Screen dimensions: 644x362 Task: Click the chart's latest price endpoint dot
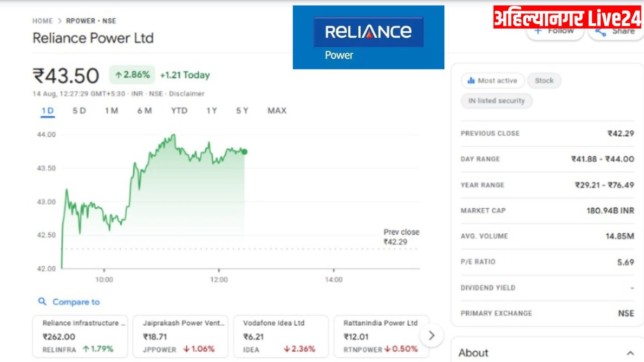(245, 152)
